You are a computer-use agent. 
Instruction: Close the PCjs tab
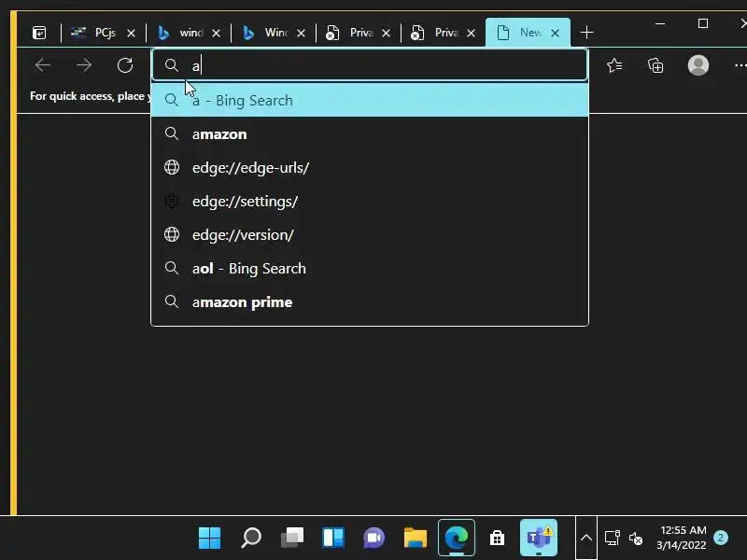131,33
